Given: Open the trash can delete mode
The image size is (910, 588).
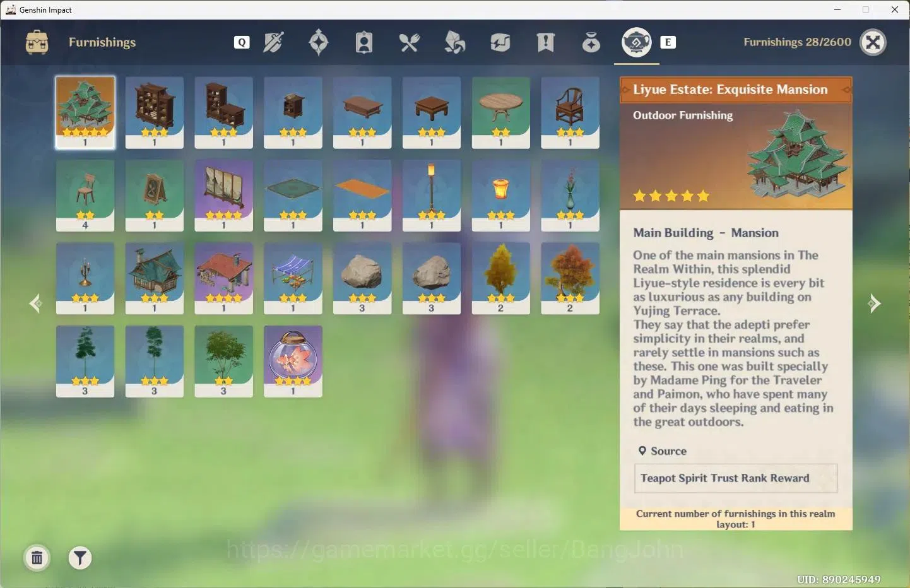Looking at the screenshot, I should point(37,558).
